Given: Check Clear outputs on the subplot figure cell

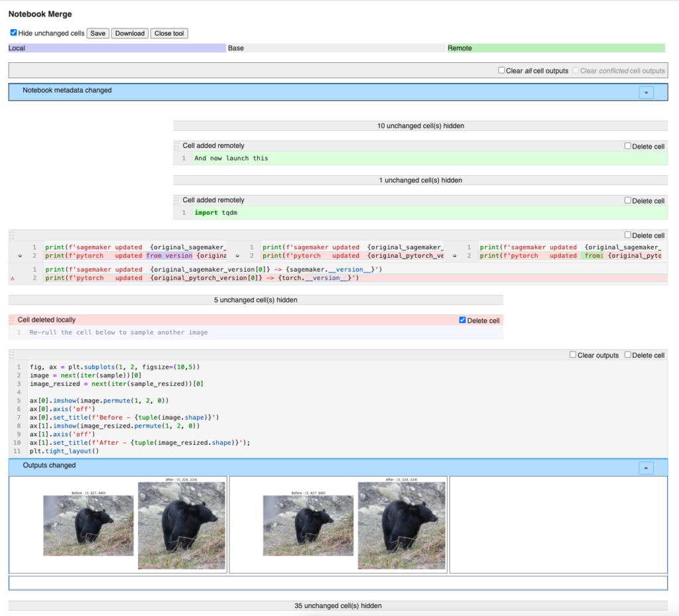Looking at the screenshot, I should tap(573, 355).
